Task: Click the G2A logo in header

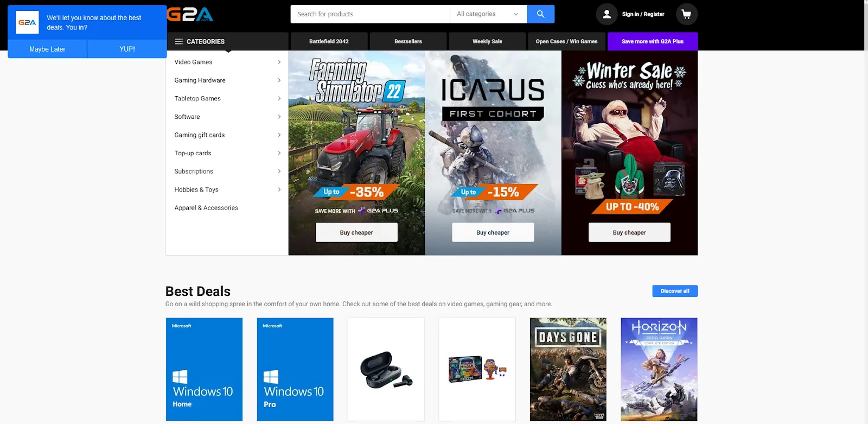Action: (190, 14)
